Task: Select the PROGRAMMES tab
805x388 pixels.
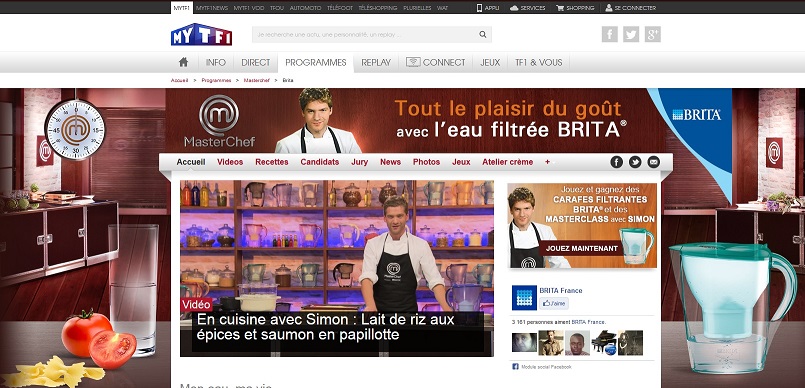Action: pyautogui.click(x=316, y=63)
